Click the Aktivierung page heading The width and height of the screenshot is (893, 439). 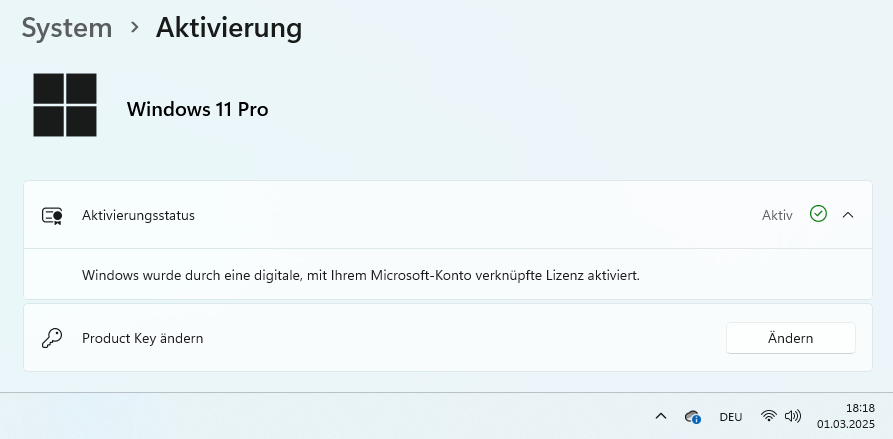click(229, 27)
